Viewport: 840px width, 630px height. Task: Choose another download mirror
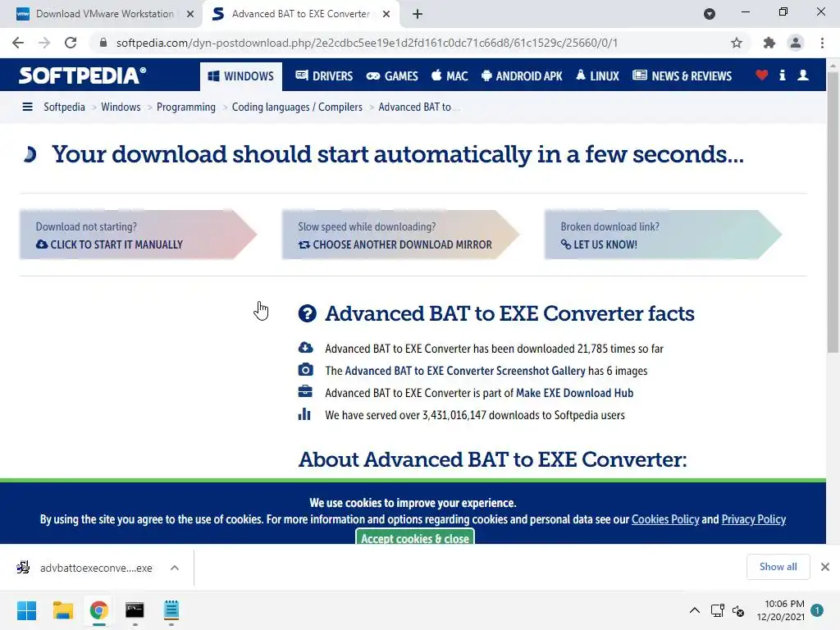(400, 235)
